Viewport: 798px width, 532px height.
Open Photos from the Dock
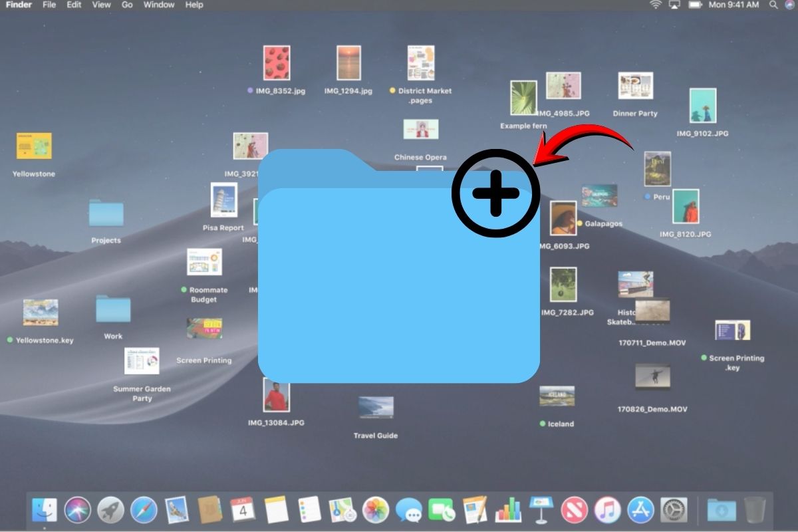click(376, 511)
